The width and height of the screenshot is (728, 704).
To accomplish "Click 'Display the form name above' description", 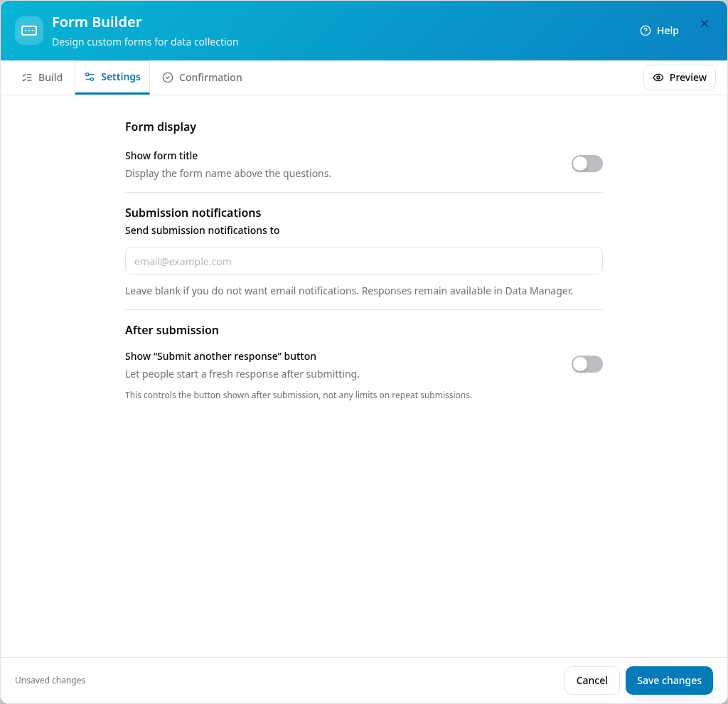I will pos(228,174).
